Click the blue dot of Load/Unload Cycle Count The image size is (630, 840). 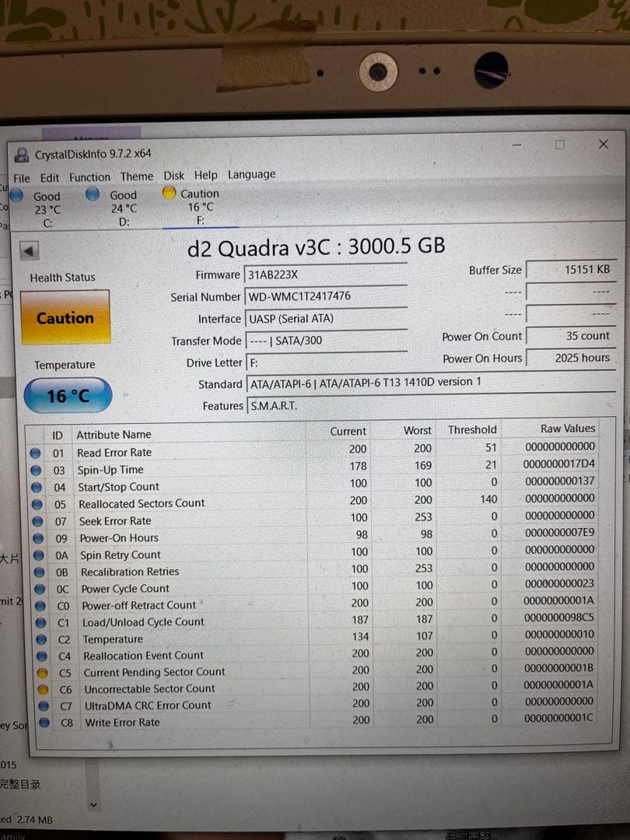[40, 623]
